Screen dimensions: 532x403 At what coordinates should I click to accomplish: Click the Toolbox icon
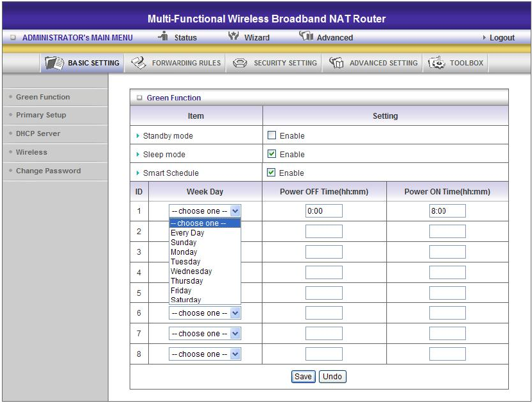pos(436,63)
